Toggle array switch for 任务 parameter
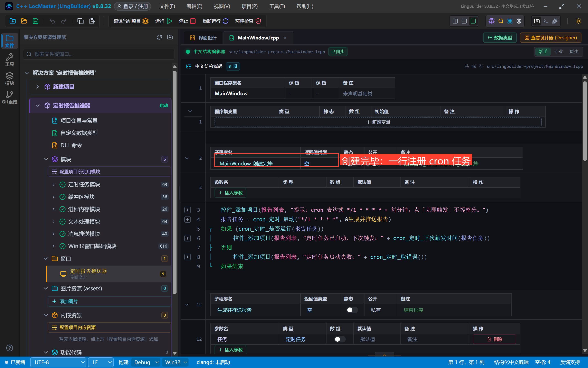588x368 pixels. click(340, 339)
